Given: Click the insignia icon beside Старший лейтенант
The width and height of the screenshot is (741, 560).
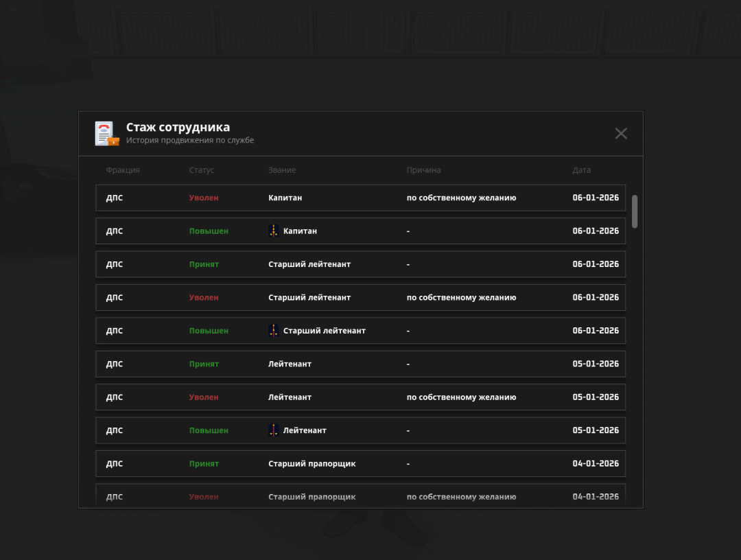Looking at the screenshot, I should coord(273,331).
